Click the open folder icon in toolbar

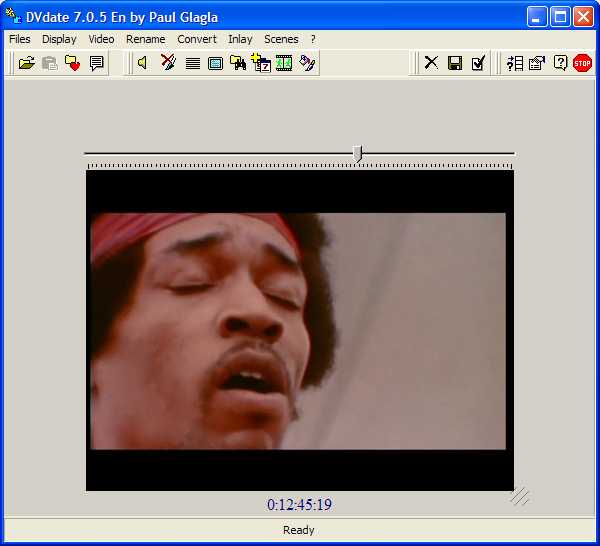pyautogui.click(x=26, y=63)
